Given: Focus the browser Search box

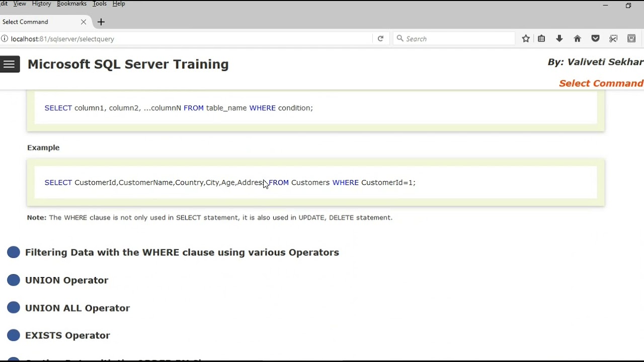Looking at the screenshot, I should [x=454, y=39].
